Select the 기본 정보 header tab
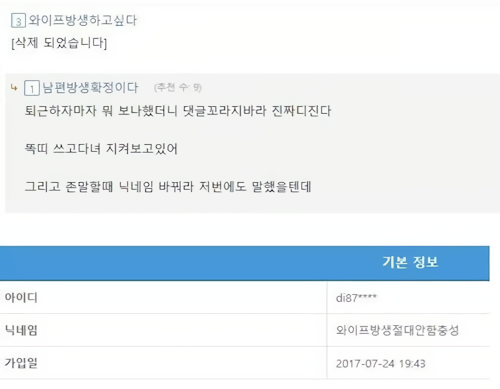 (410, 263)
